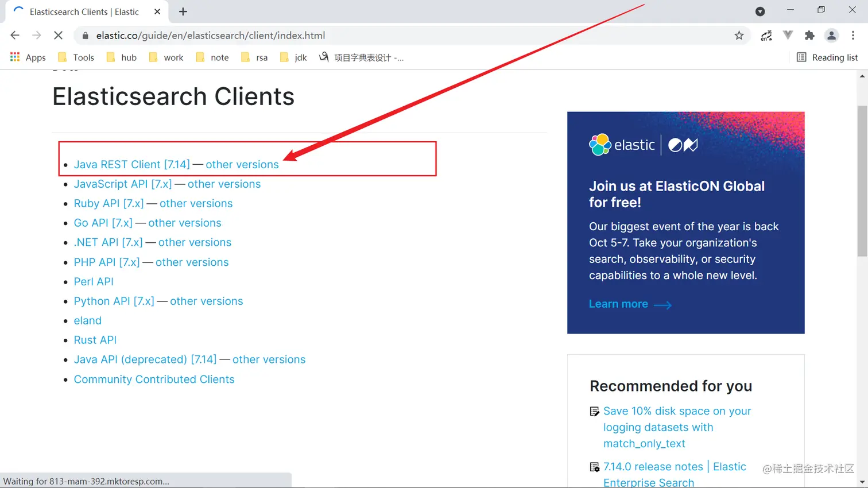The width and height of the screenshot is (868, 488).
Task: Open other versions for .NET API
Action: [195, 242]
